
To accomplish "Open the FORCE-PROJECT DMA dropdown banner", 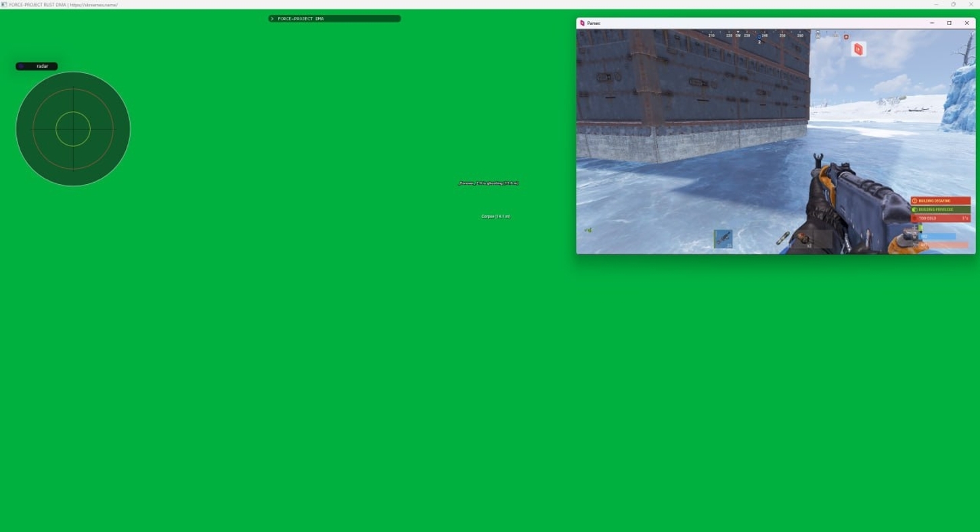I will [x=334, y=18].
